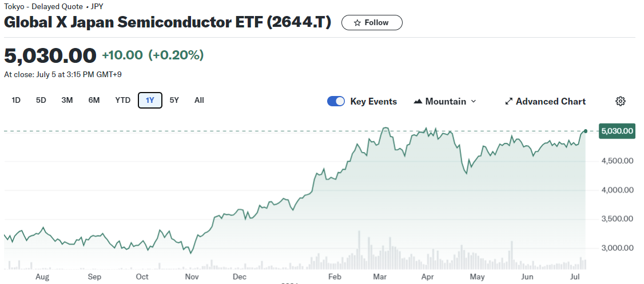Switch chart to 6M range

point(94,101)
